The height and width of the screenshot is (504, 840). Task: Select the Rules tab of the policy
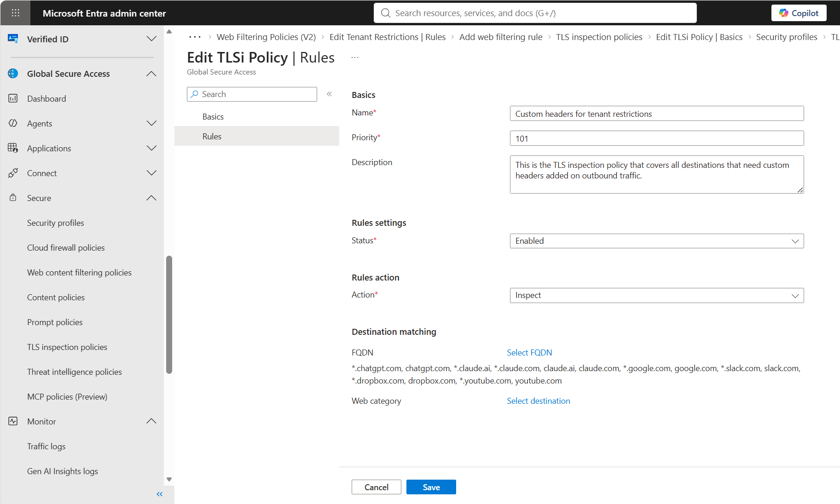point(257,136)
